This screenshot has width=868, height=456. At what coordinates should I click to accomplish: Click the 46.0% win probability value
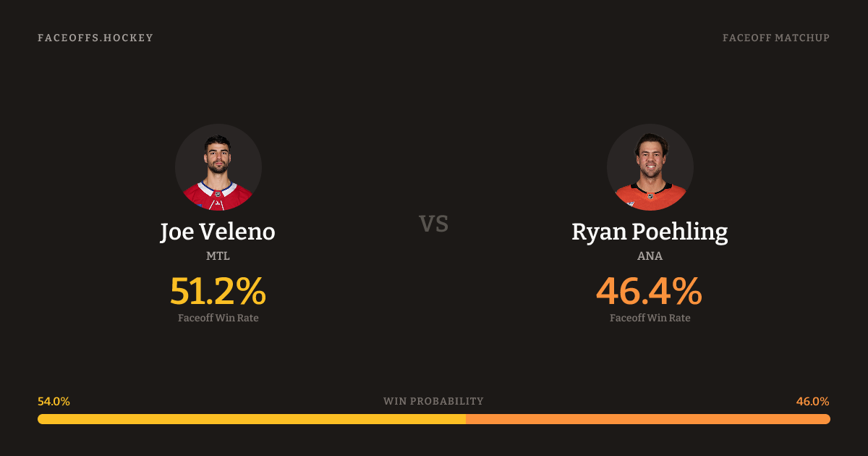pyautogui.click(x=812, y=402)
